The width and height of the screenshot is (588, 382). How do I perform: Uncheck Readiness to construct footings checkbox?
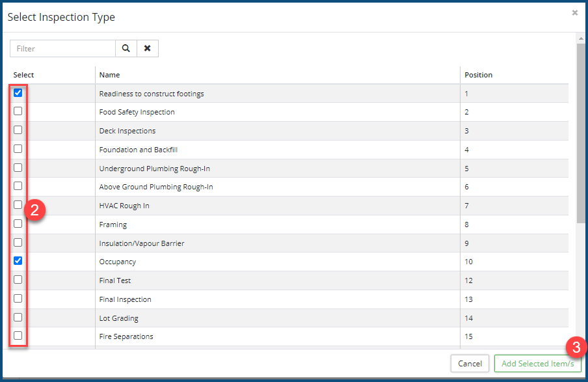coord(18,93)
